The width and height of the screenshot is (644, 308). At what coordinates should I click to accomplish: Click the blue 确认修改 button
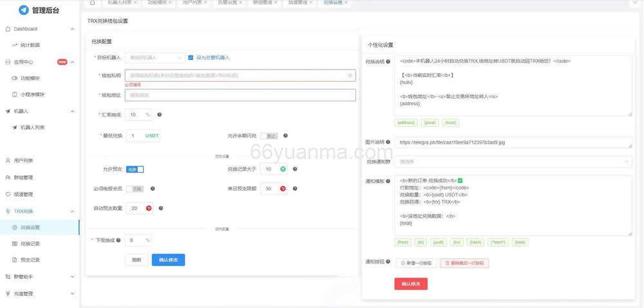click(x=168, y=260)
